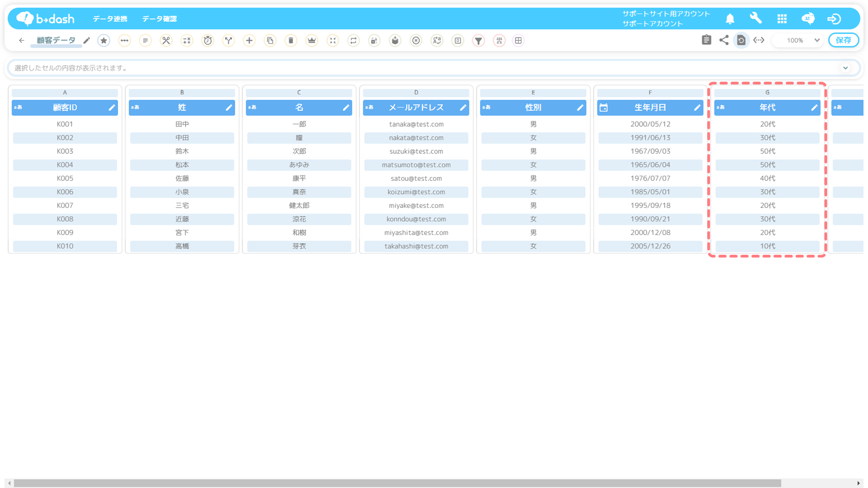The width and height of the screenshot is (868, 488).
Task: Select cell 10代
Action: click(767, 246)
